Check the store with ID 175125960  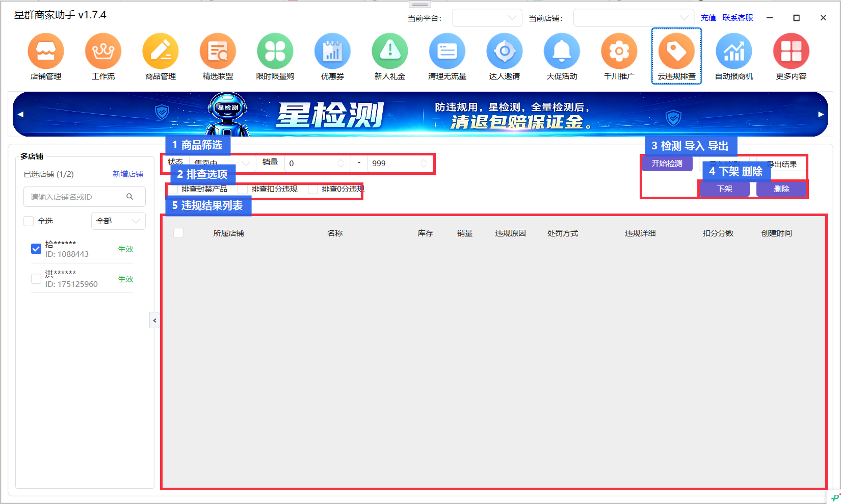click(36, 279)
